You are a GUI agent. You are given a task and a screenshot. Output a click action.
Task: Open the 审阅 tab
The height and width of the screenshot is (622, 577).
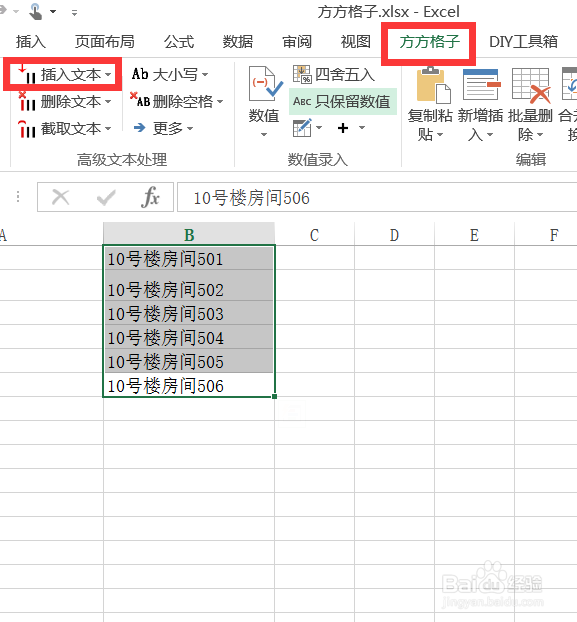(297, 42)
